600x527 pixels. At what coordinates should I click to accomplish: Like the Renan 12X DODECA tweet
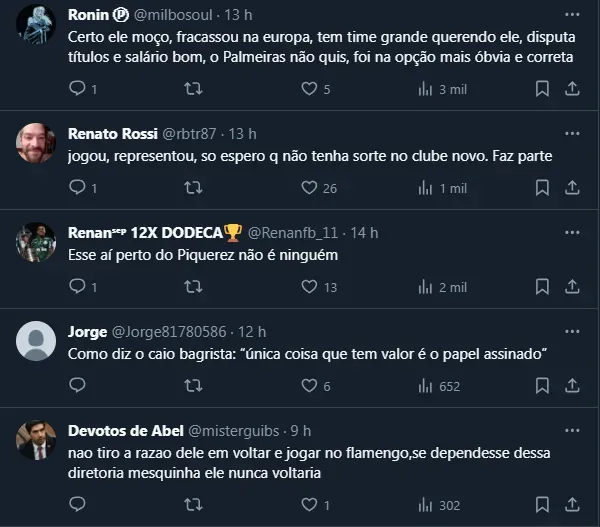click(x=309, y=287)
